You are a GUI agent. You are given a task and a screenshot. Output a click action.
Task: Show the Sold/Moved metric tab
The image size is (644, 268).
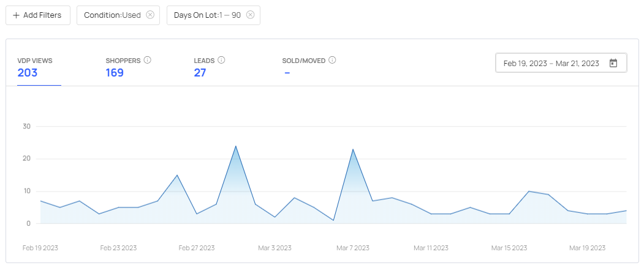(x=303, y=67)
